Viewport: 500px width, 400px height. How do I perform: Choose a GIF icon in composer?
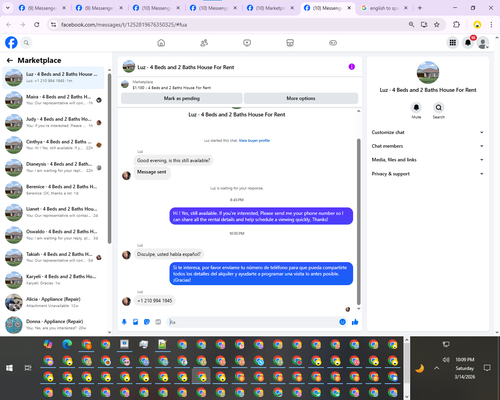[x=158, y=322]
